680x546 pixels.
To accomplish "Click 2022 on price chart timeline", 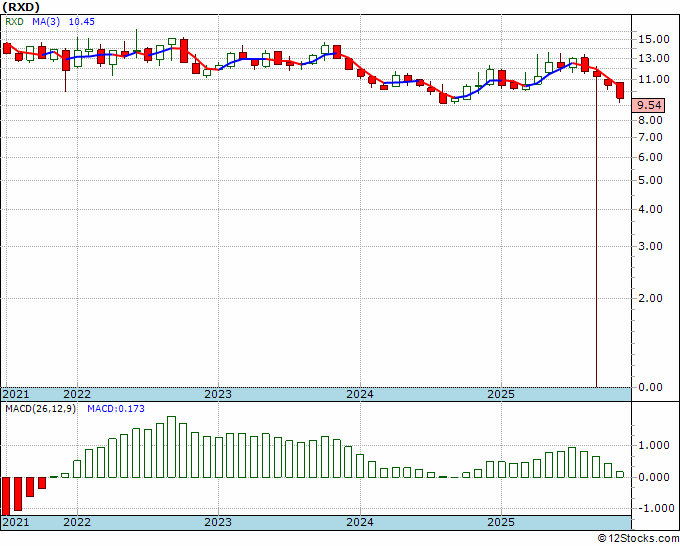I will point(77,394).
